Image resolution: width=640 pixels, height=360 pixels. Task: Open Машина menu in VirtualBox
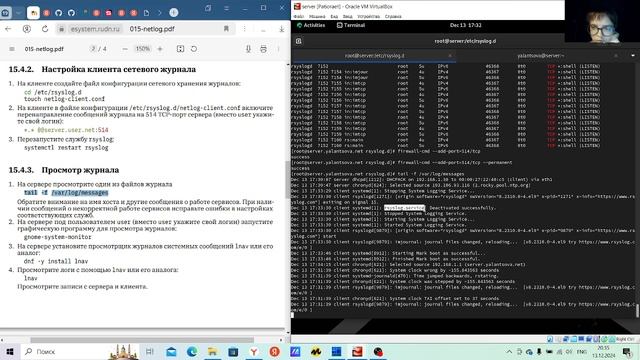pyautogui.click(x=317, y=17)
